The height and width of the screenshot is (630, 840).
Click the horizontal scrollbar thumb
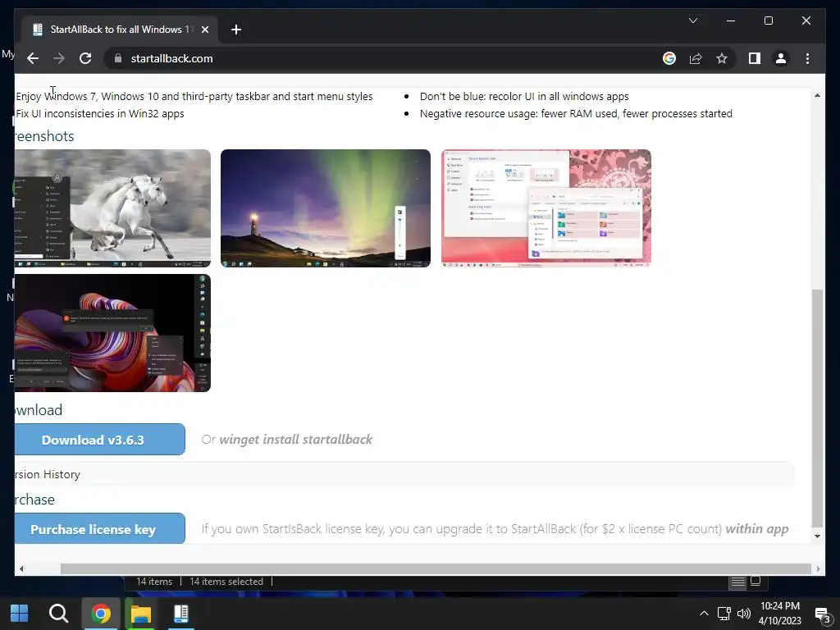(436, 569)
